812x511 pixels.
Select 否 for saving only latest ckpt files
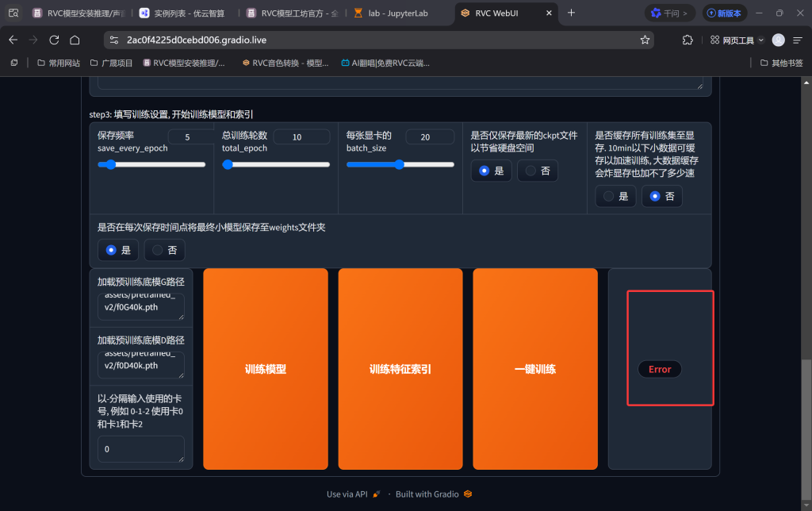537,170
